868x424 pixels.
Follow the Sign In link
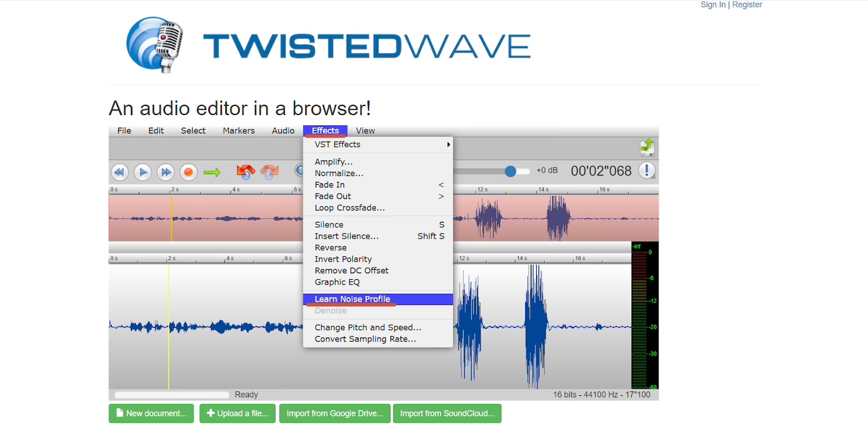click(x=713, y=5)
